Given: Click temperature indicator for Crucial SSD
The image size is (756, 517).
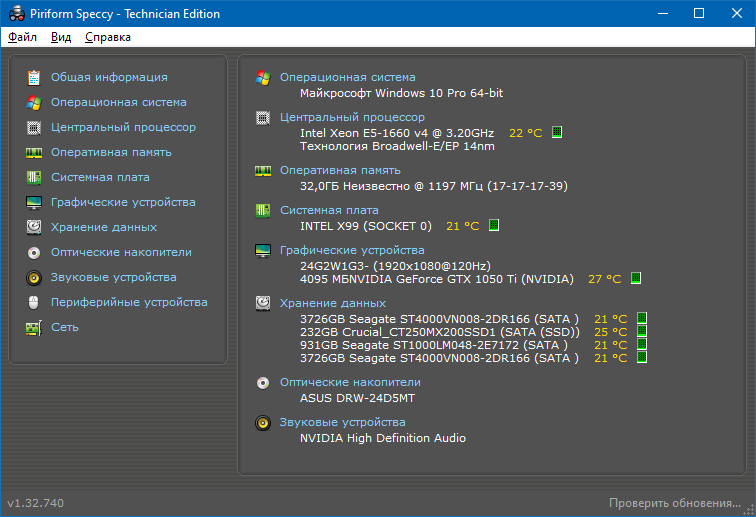Looking at the screenshot, I should click(x=642, y=331).
